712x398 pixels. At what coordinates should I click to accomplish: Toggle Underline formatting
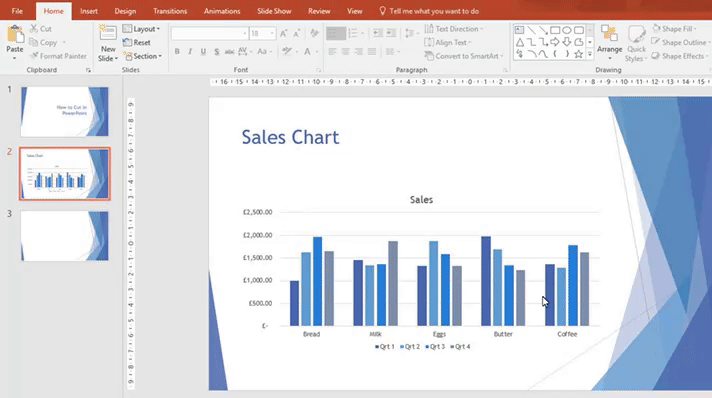203,51
